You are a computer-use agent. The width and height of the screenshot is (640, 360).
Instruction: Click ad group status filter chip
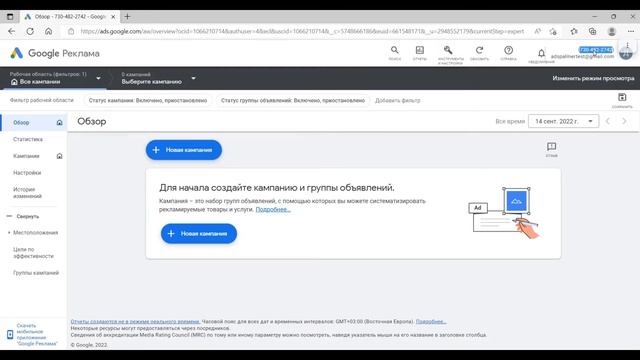(293, 100)
